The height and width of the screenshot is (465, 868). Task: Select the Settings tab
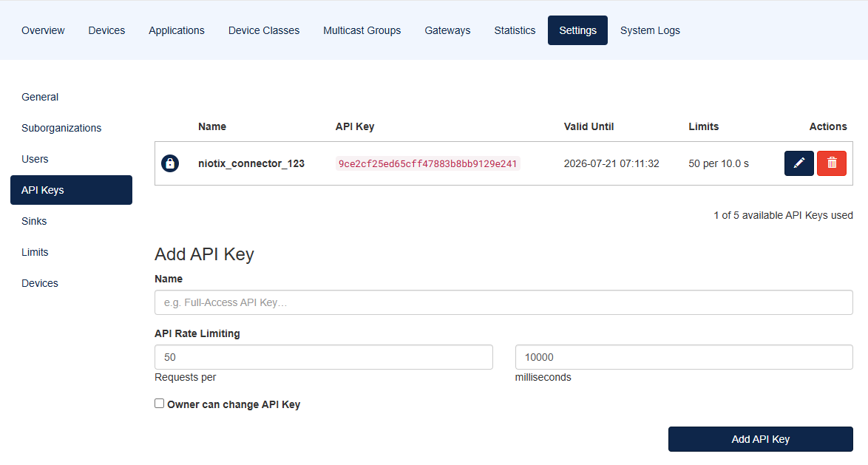coord(577,30)
